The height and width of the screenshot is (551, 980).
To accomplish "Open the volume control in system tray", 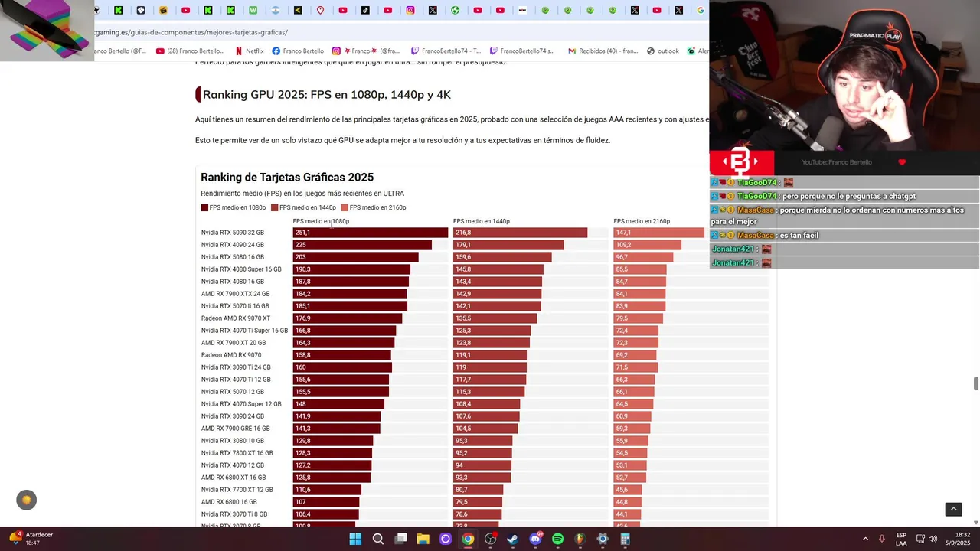I will tap(933, 539).
